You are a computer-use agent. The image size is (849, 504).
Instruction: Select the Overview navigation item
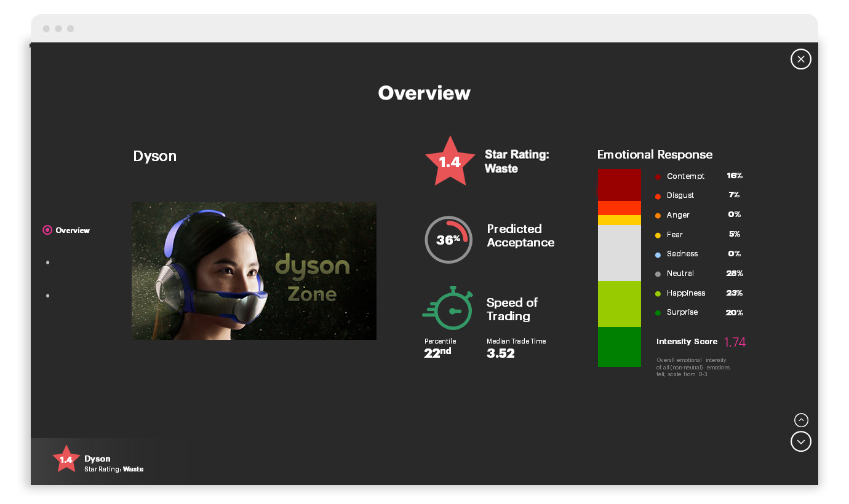(66, 230)
